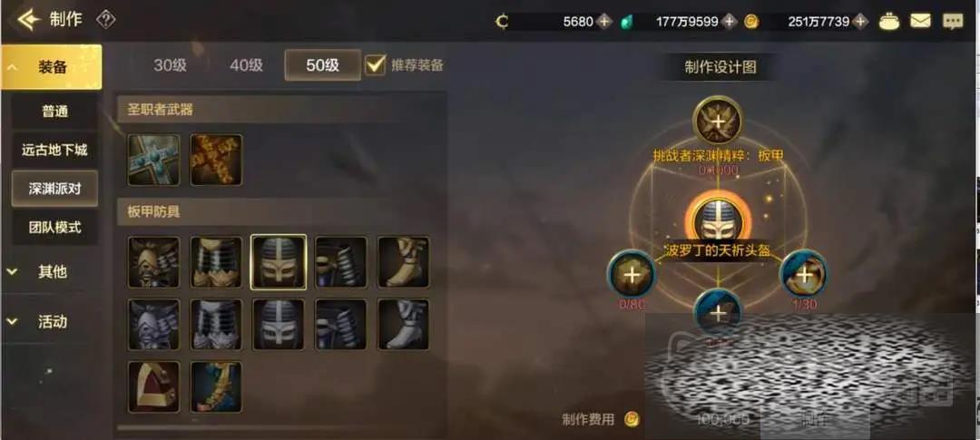Collapse the 装备 category
This screenshot has height=440, width=980.
pos(51,67)
